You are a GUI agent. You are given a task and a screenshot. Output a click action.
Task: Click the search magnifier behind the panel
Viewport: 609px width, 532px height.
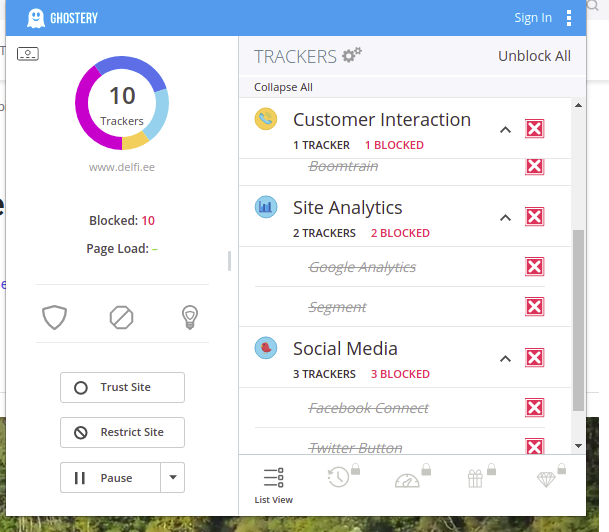tap(593, 5)
